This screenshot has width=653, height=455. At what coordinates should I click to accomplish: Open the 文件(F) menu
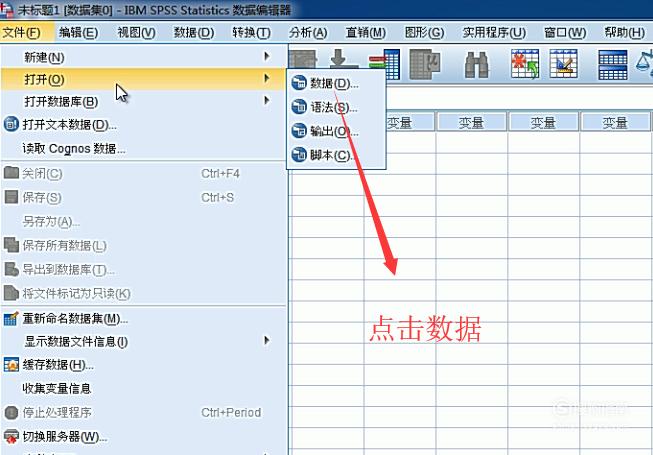point(22,32)
